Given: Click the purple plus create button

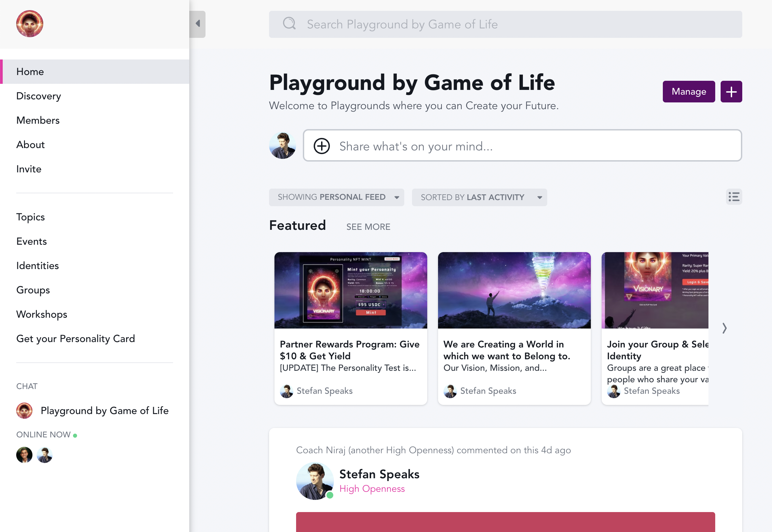Looking at the screenshot, I should pyautogui.click(x=731, y=92).
